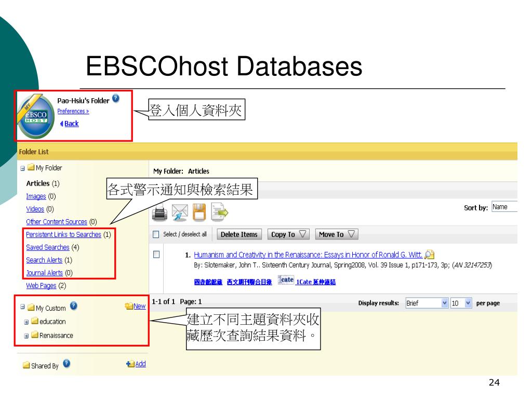The height and width of the screenshot is (399, 532).
Task: Click the Folder List header
Action: (34, 152)
